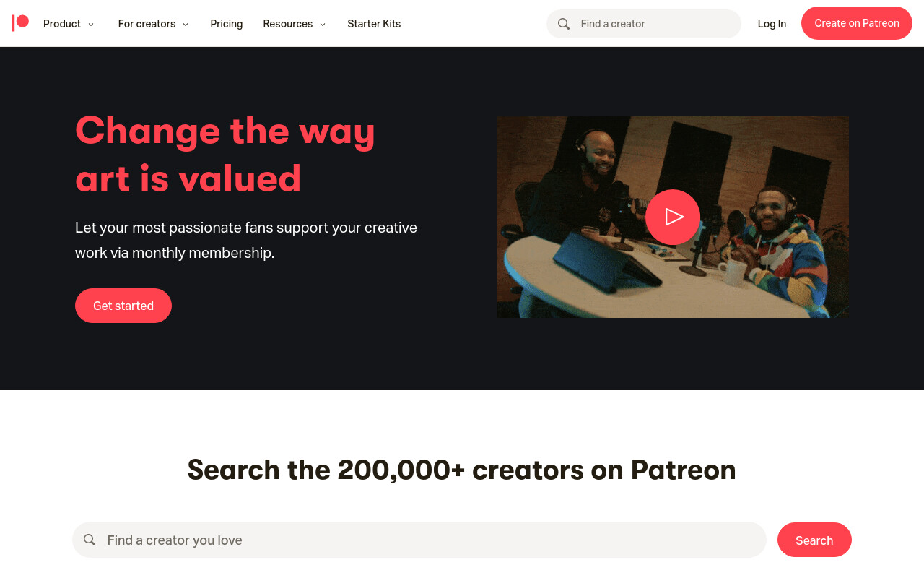Image resolution: width=924 pixels, height=578 pixels.
Task: Click the Patreon logo icon
Action: 20,23
